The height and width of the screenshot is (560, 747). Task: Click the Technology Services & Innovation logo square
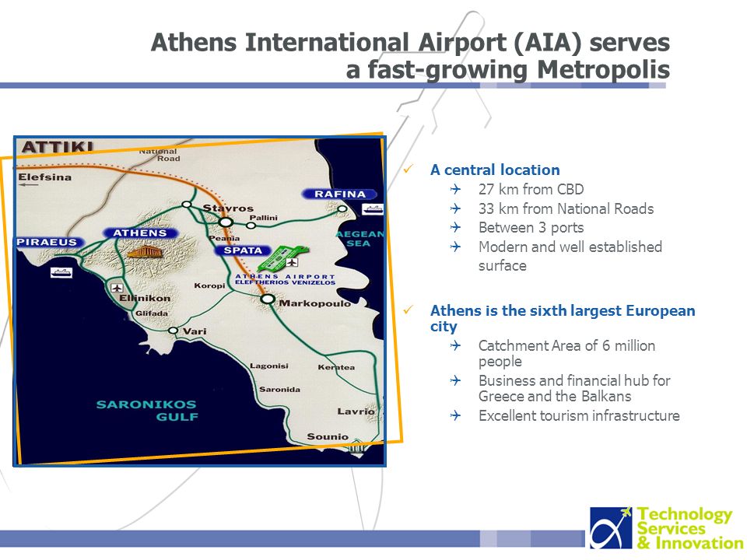610,527
